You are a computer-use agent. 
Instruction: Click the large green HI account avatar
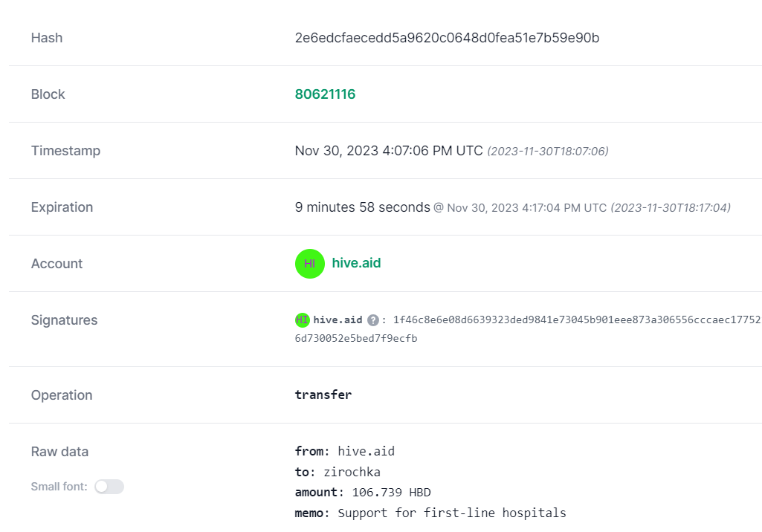click(x=309, y=263)
